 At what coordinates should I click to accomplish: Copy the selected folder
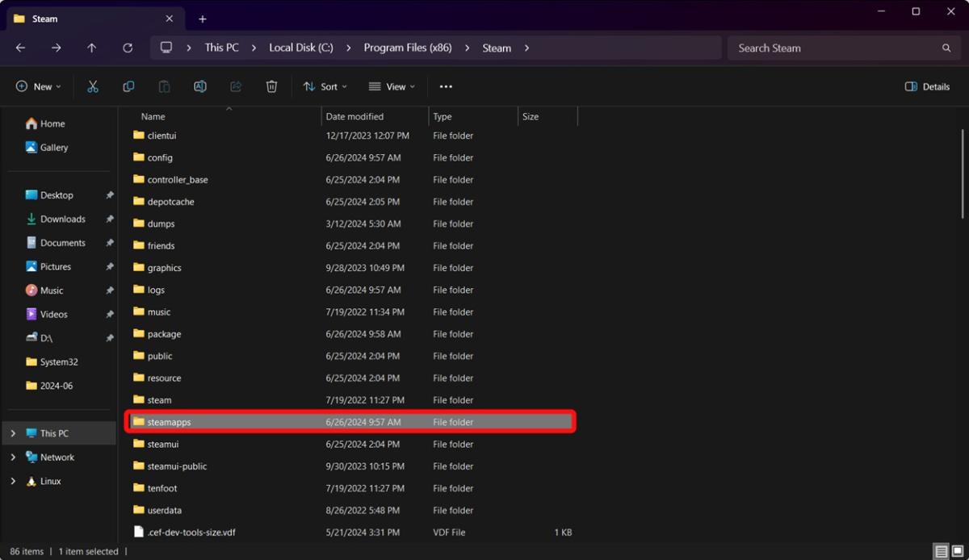tap(128, 86)
